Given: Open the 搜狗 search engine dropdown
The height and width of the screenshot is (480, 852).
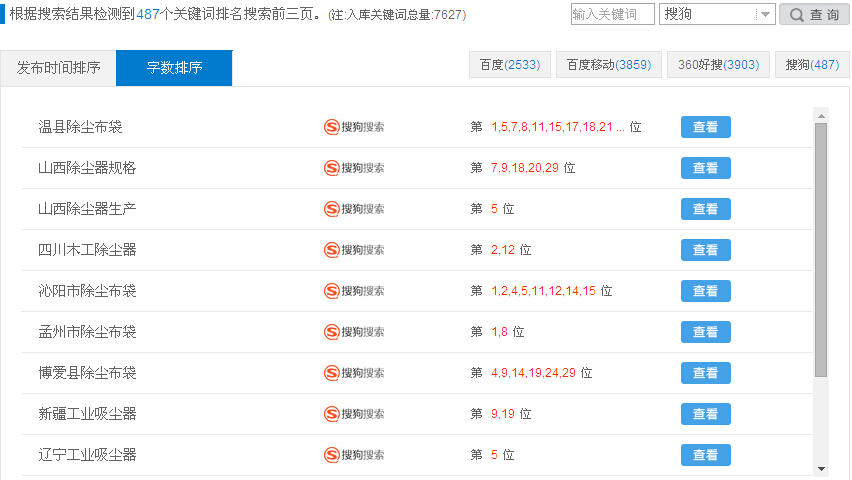Looking at the screenshot, I should pyautogui.click(x=717, y=14).
